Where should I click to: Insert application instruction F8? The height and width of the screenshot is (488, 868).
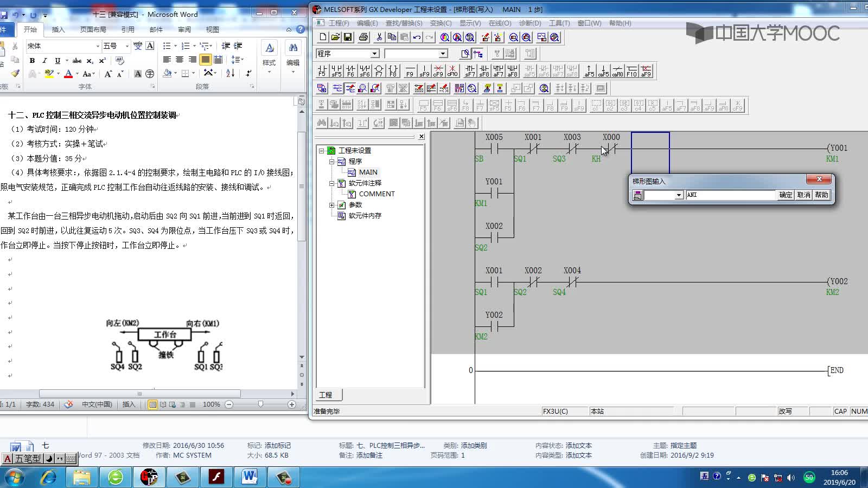click(x=393, y=71)
